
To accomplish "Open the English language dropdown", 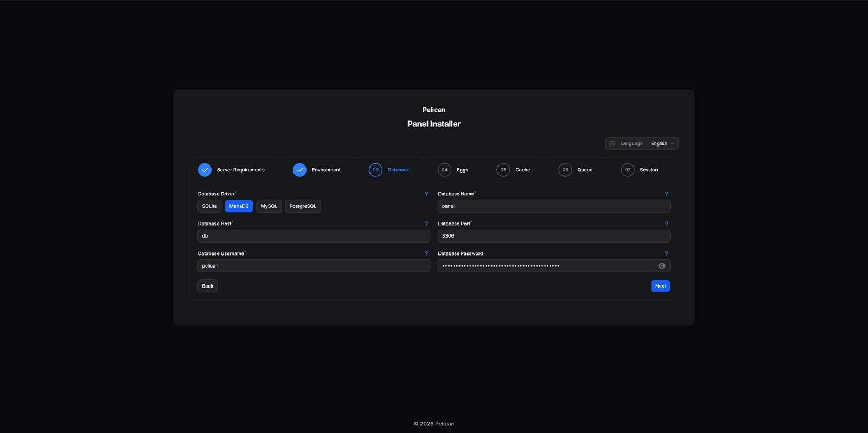I will 662,143.
